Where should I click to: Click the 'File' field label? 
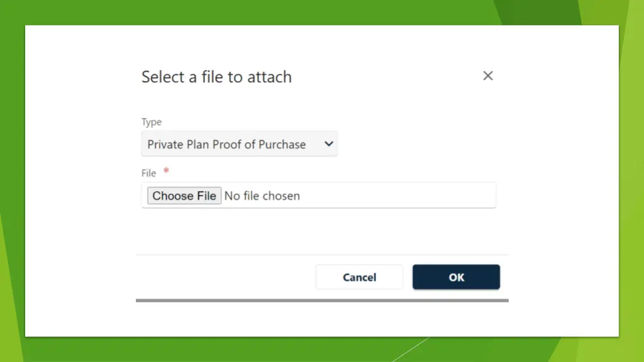point(148,173)
